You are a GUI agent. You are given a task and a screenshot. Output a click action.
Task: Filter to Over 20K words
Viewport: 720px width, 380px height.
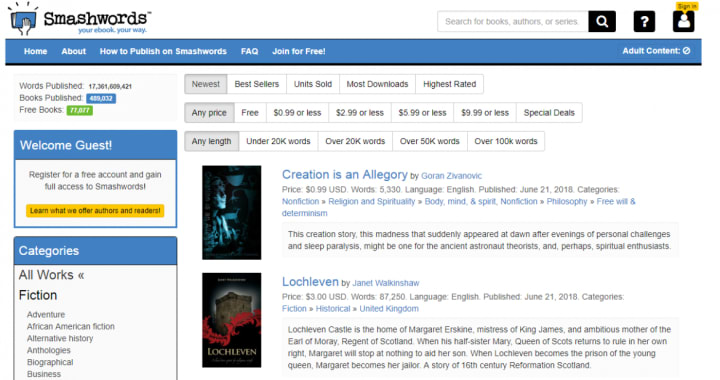tap(355, 141)
